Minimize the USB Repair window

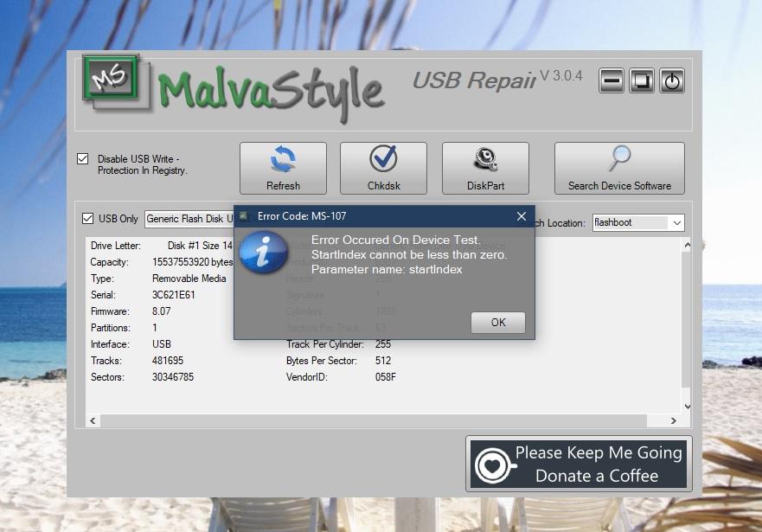pos(612,80)
